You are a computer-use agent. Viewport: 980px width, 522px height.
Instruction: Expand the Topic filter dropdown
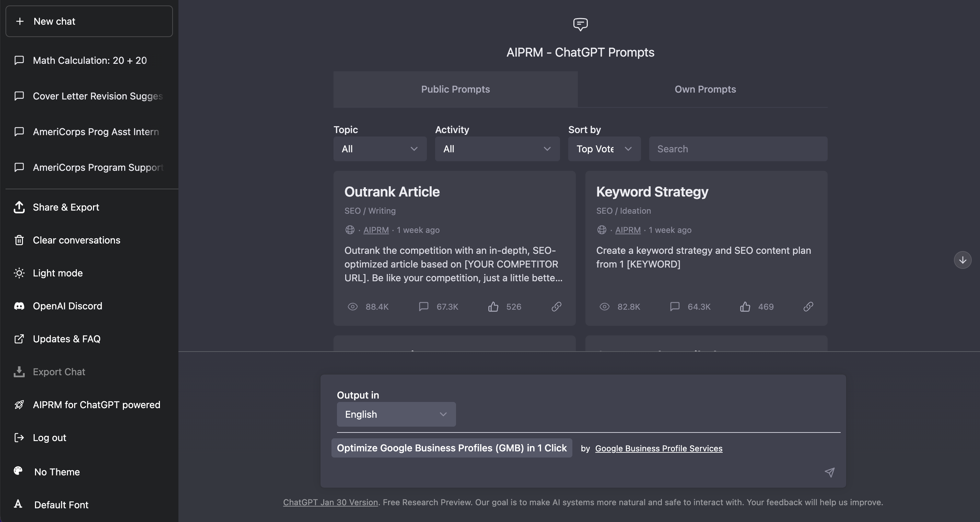tap(379, 149)
